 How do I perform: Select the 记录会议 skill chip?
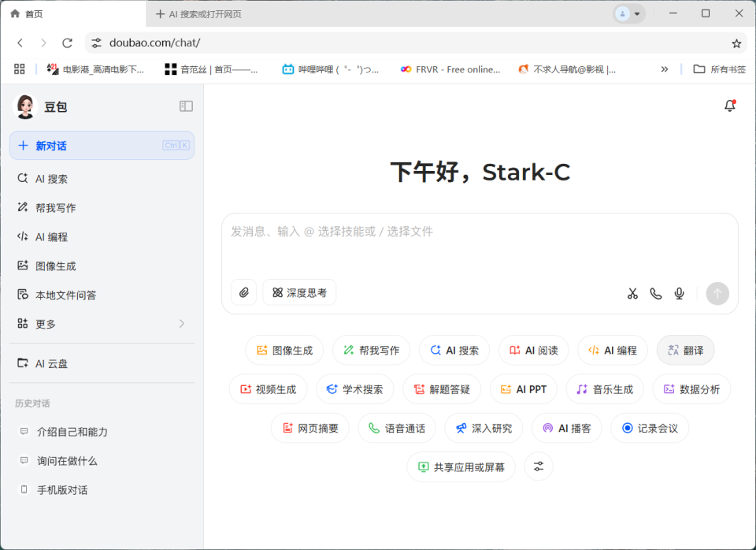(x=650, y=428)
